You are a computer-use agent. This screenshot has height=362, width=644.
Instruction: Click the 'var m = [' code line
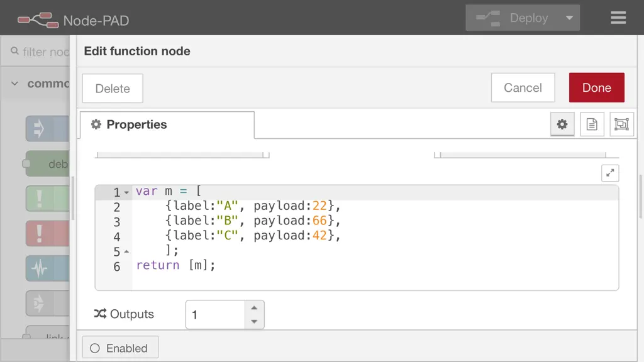click(x=169, y=191)
